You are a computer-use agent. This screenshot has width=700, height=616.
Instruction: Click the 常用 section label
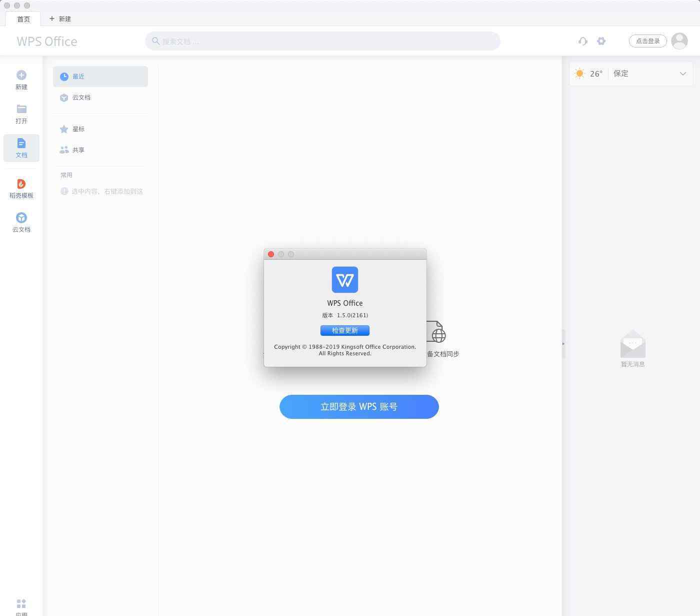(x=66, y=175)
